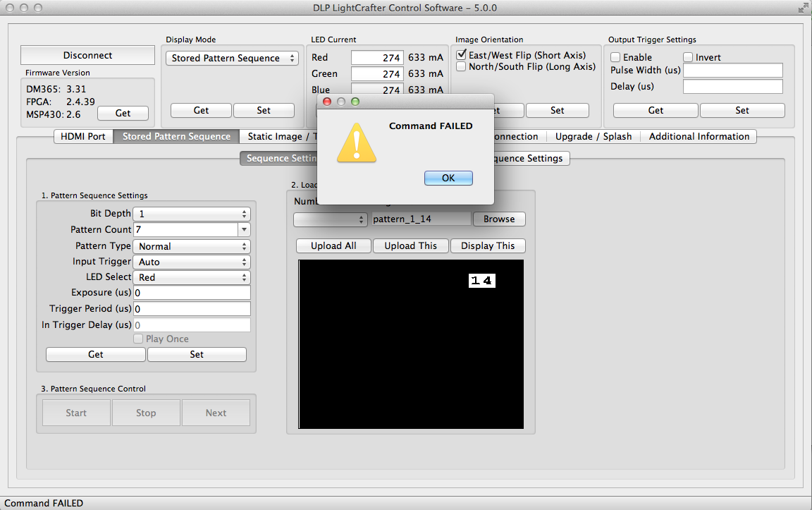The image size is (812, 510).
Task: Open the Bit Depth dropdown
Action: 192,214
